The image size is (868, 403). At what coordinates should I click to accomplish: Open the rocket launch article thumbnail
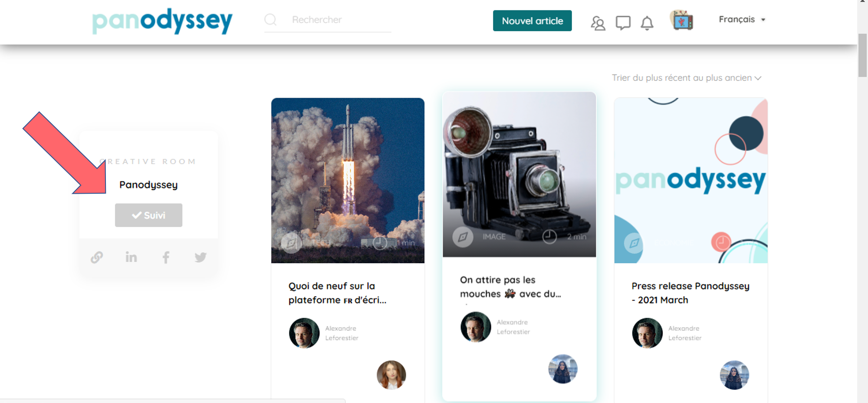tap(348, 180)
